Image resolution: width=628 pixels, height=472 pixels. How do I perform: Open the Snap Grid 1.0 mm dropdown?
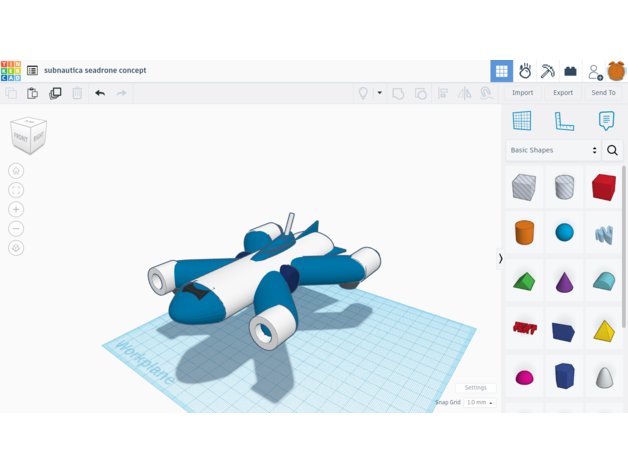[x=479, y=403]
